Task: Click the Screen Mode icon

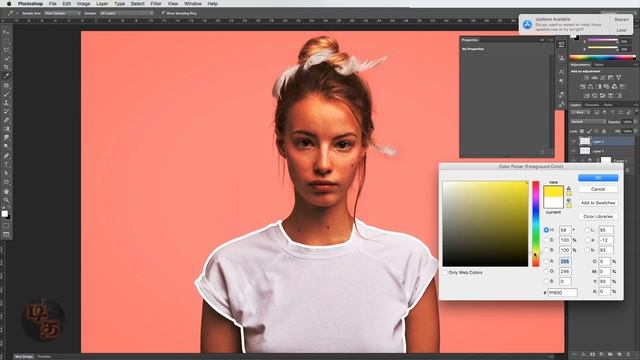Action: coord(6,235)
